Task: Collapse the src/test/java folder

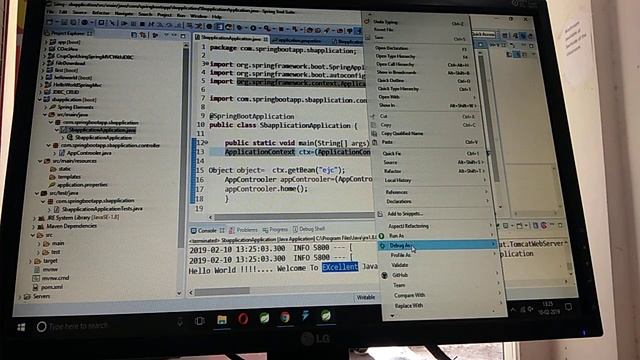Action: (37, 193)
